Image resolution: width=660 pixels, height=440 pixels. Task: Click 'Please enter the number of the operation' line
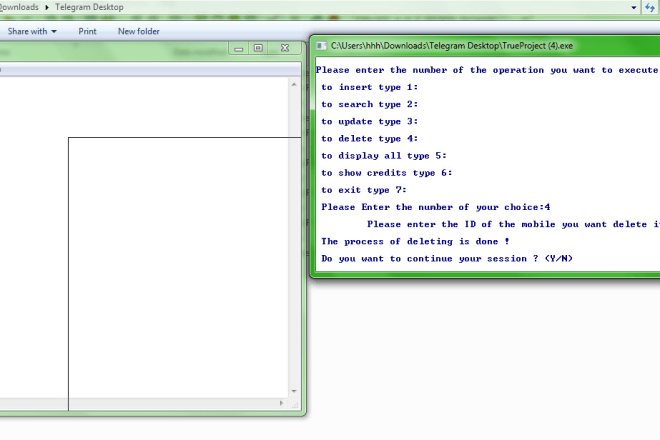[487, 70]
